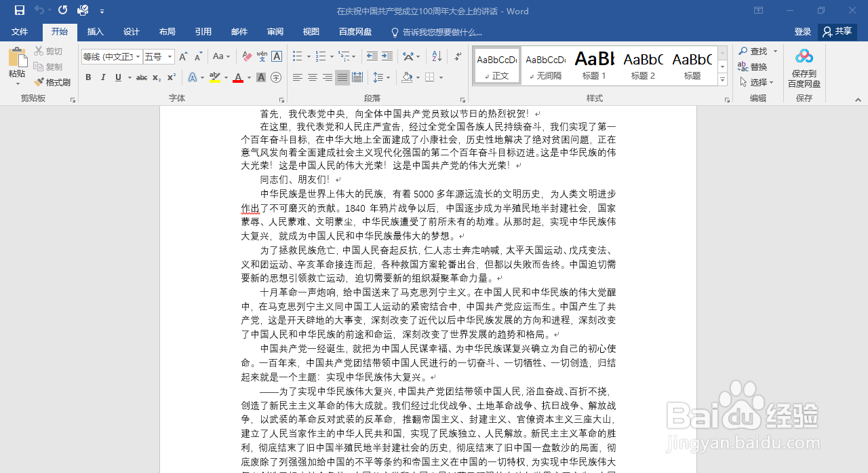The height and width of the screenshot is (473, 868).
Task: Click Save to Baidu Netdisk icon
Action: tap(804, 68)
